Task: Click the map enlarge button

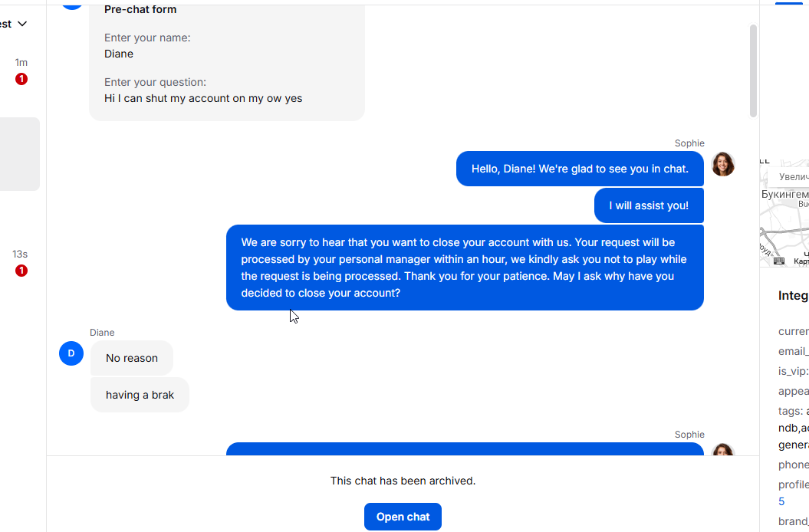Action: (793, 177)
